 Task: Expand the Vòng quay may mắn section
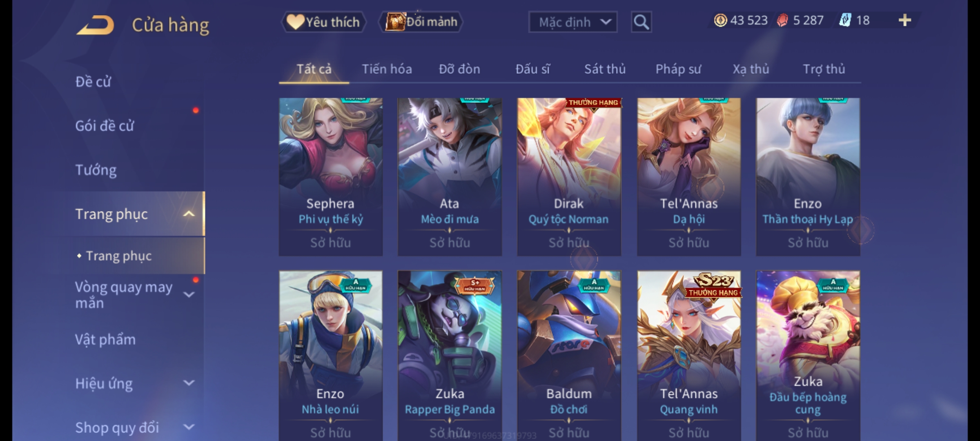(189, 294)
